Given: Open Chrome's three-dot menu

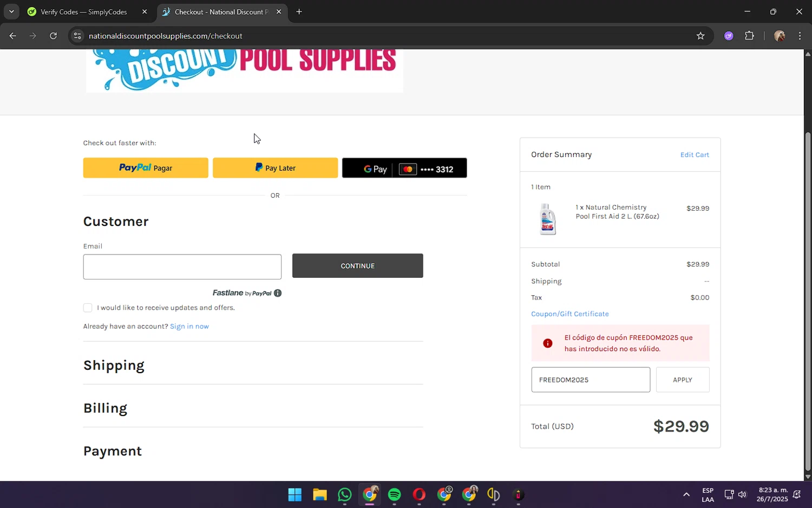Looking at the screenshot, I should point(800,36).
